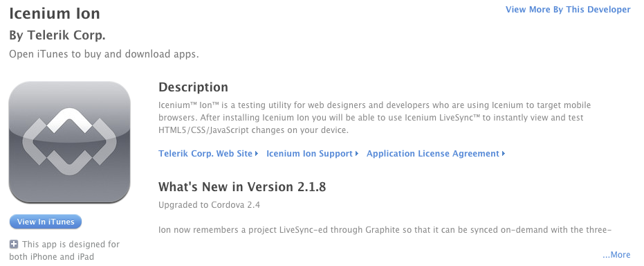
Task: Click the designed for iPhone and iPad text
Action: click(64, 250)
